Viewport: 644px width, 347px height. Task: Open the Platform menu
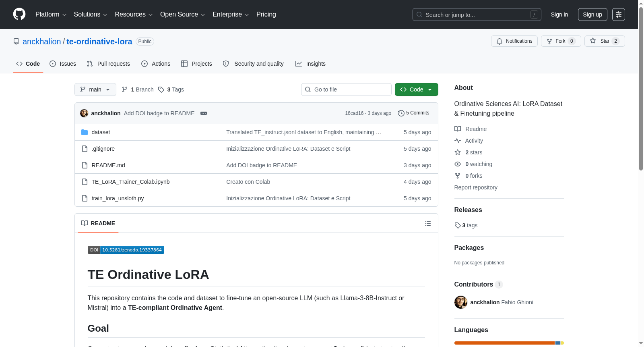51,15
